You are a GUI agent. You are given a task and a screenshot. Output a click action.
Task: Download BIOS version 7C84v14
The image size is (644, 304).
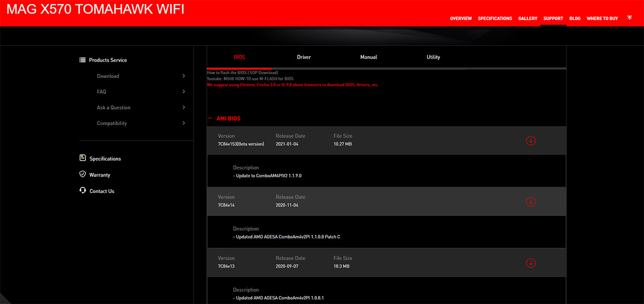531,201
